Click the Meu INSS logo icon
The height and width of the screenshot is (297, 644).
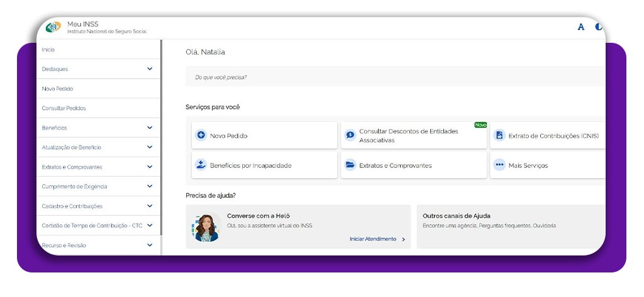53,28
